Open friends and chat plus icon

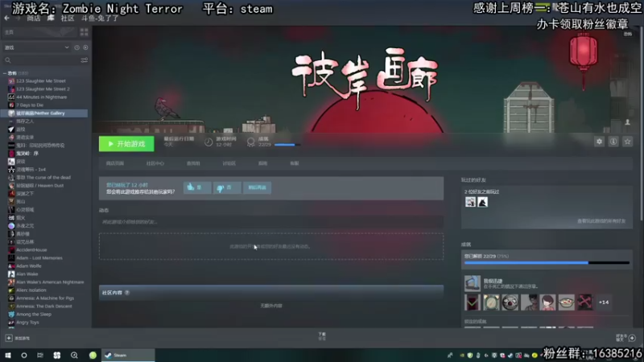[x=632, y=338]
